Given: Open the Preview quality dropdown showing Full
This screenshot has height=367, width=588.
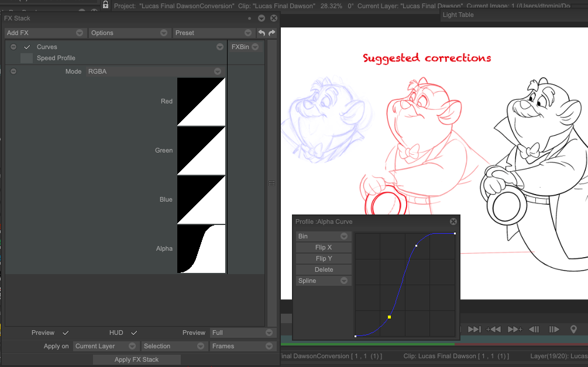Looking at the screenshot, I should point(243,333).
